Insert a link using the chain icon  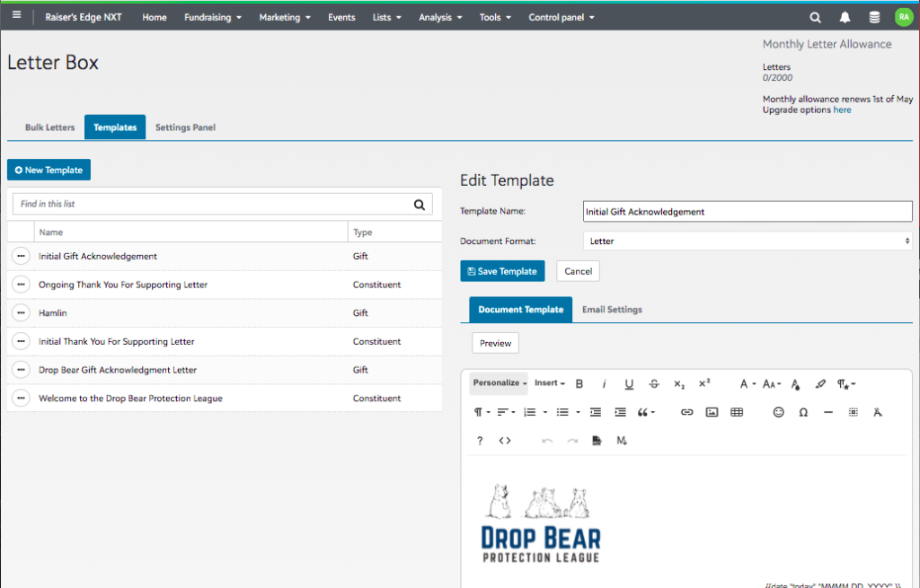(x=686, y=412)
